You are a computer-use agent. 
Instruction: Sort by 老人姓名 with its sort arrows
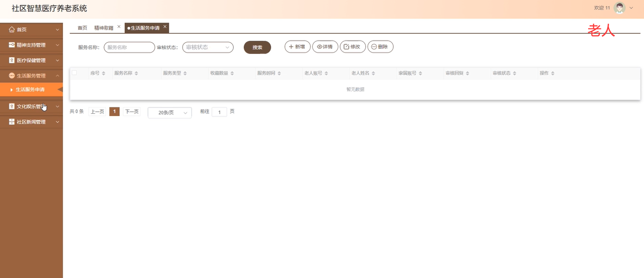[x=373, y=73]
